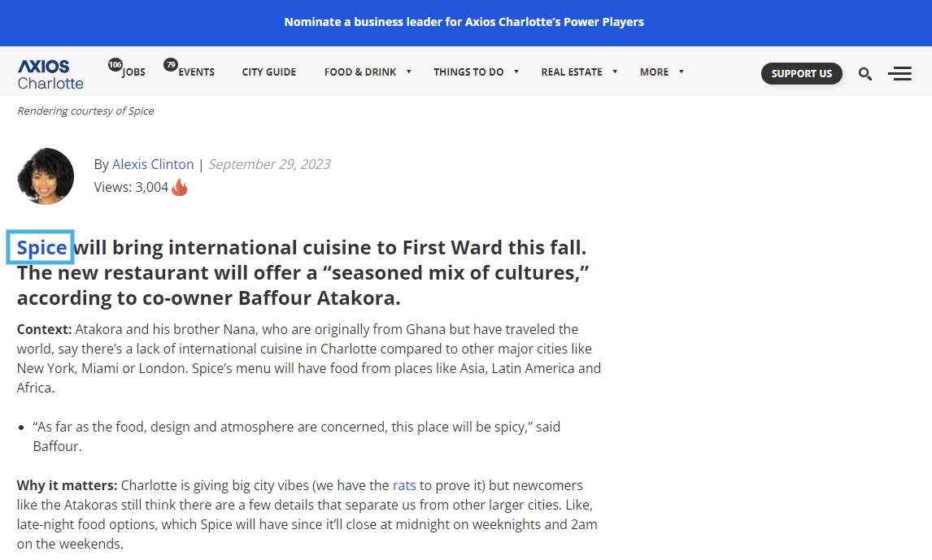This screenshot has height=560, width=932.
Task: Expand the More dropdown arrow
Action: click(x=682, y=72)
